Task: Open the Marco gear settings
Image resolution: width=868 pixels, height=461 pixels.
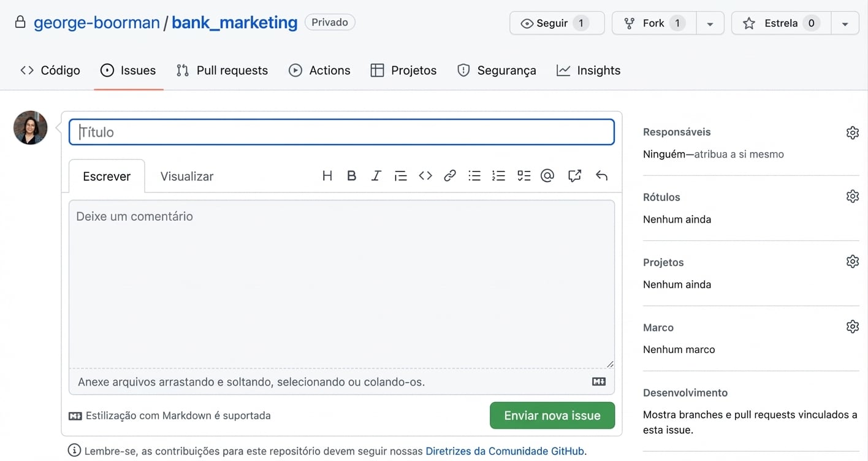Action: [x=853, y=326]
